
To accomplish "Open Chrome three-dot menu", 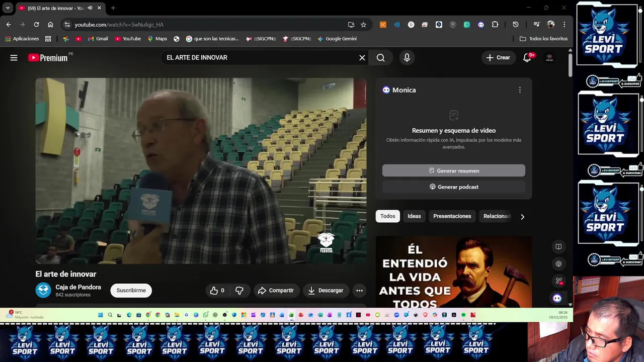I will click(x=565, y=25).
